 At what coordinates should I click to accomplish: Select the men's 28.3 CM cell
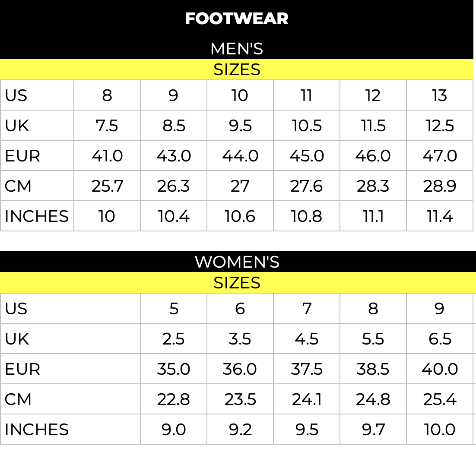pos(373,186)
